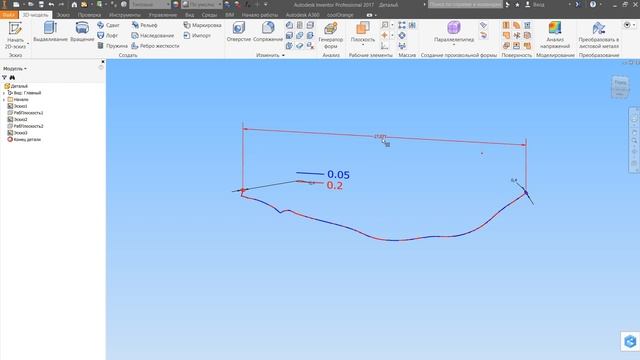Choose the Пружина coil tool
Screen dimensions: 640x360
click(112, 46)
